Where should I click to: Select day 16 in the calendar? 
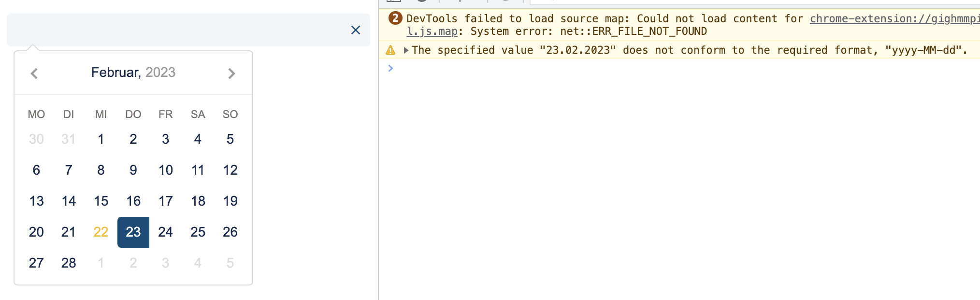coord(133,201)
